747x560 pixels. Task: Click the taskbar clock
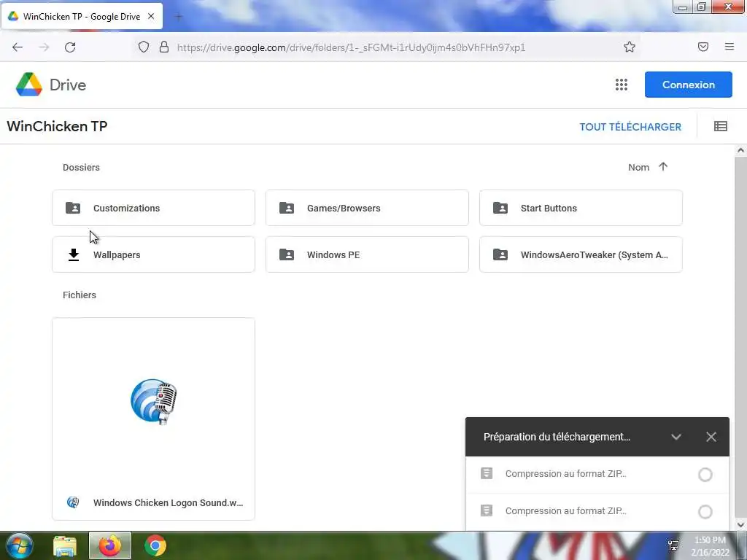pos(711,546)
